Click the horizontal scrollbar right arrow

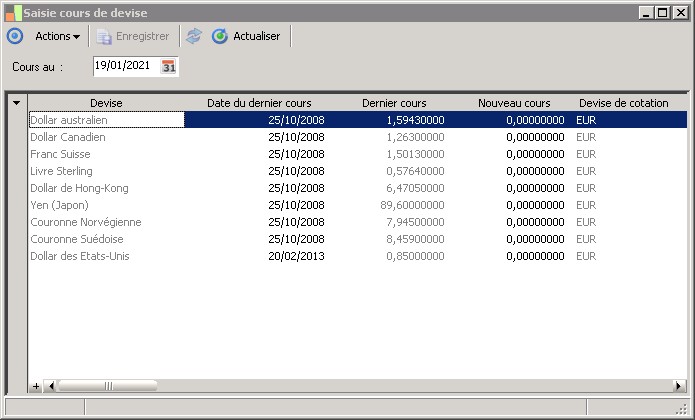[x=678, y=386]
